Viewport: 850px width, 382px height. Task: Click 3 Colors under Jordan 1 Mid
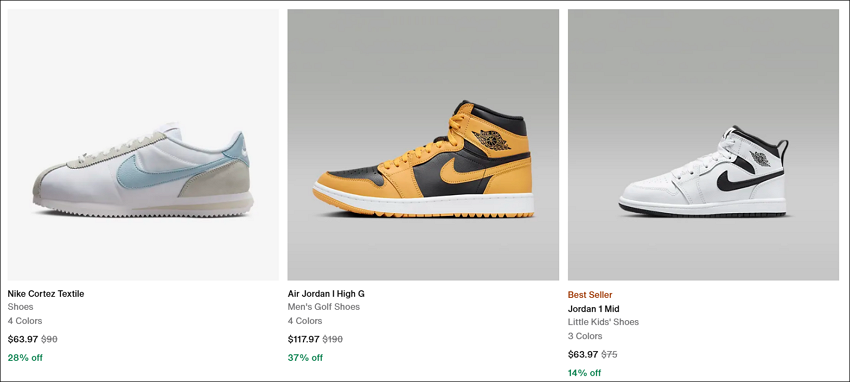point(585,336)
